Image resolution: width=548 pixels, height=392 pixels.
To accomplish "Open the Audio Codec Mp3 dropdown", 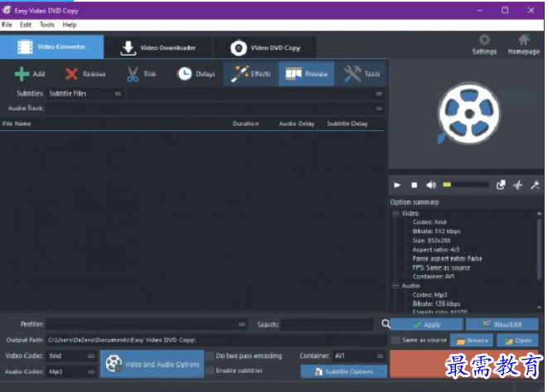I will pyautogui.click(x=71, y=372).
